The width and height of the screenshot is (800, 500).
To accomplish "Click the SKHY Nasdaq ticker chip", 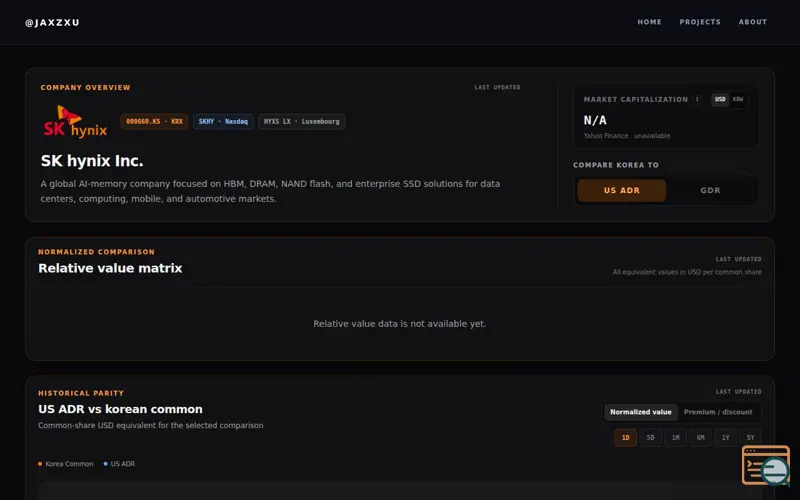I will pyautogui.click(x=223, y=121).
